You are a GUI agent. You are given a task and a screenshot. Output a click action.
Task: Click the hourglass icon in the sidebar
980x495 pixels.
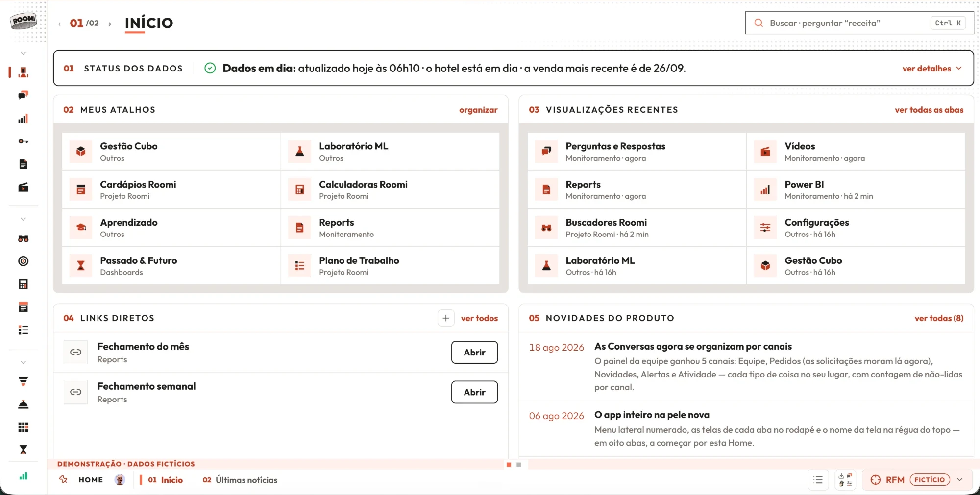(23, 449)
